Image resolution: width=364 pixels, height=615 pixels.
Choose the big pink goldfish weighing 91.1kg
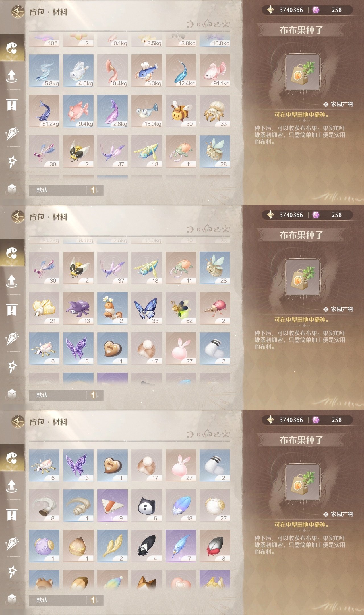coord(215,71)
